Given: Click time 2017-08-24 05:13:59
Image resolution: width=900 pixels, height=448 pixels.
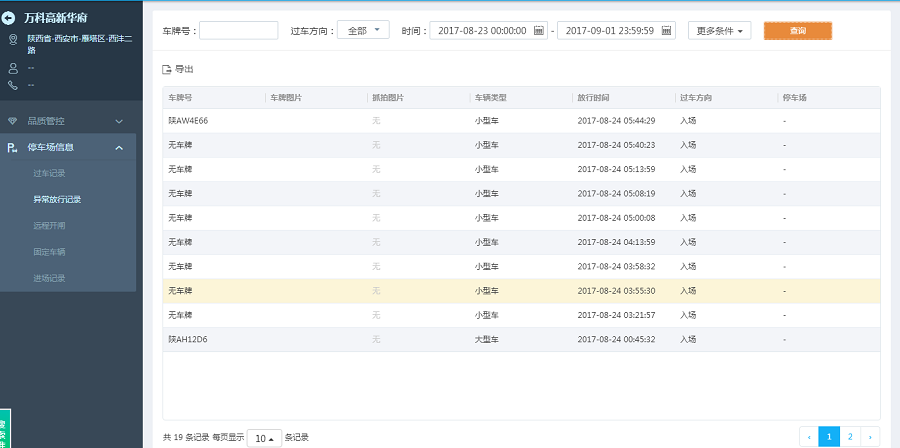Looking at the screenshot, I should pos(616,169).
